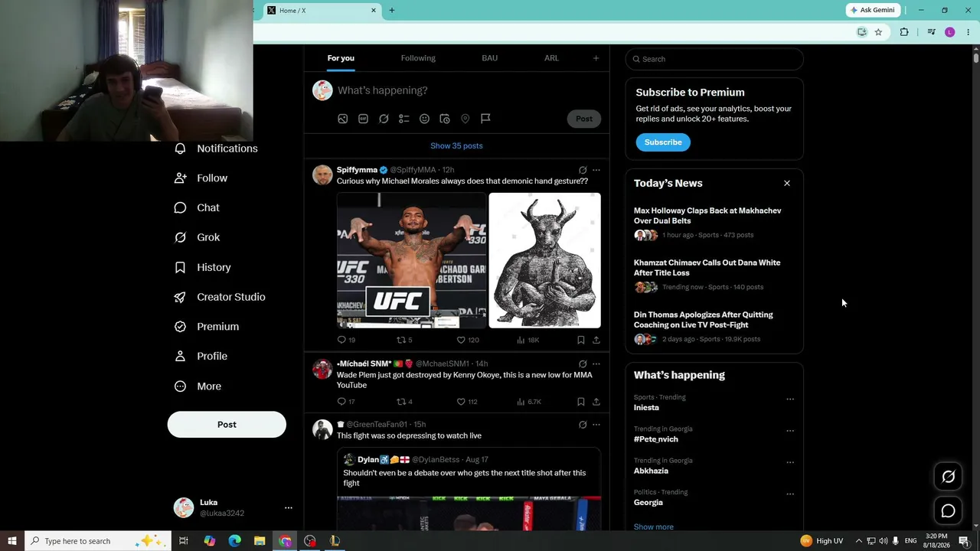Open options for Iniesta trend
Viewport: 980px width, 551px height.
(x=790, y=399)
